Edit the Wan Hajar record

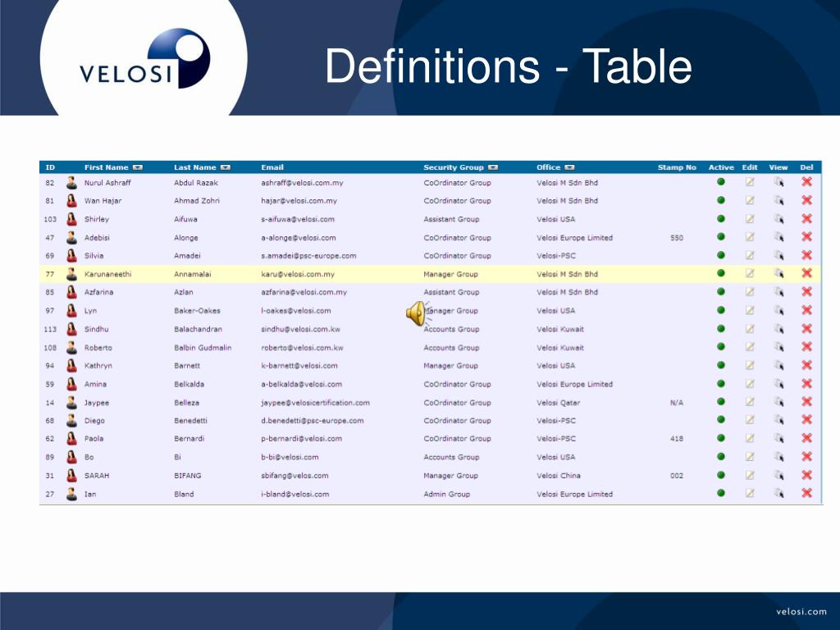click(750, 200)
